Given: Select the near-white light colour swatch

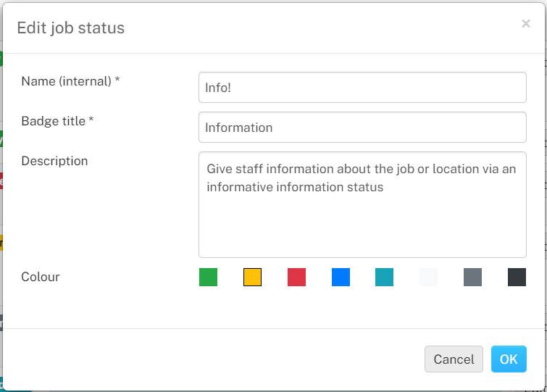Looking at the screenshot, I should pyautogui.click(x=428, y=277).
